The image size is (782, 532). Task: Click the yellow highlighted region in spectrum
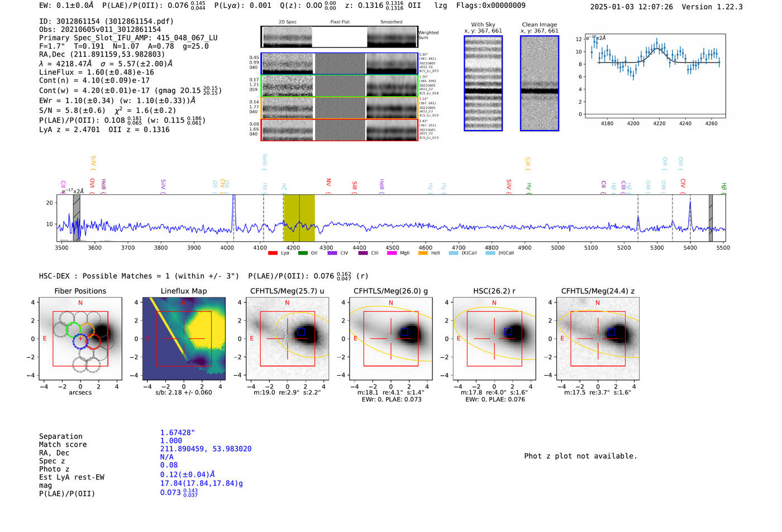point(299,218)
